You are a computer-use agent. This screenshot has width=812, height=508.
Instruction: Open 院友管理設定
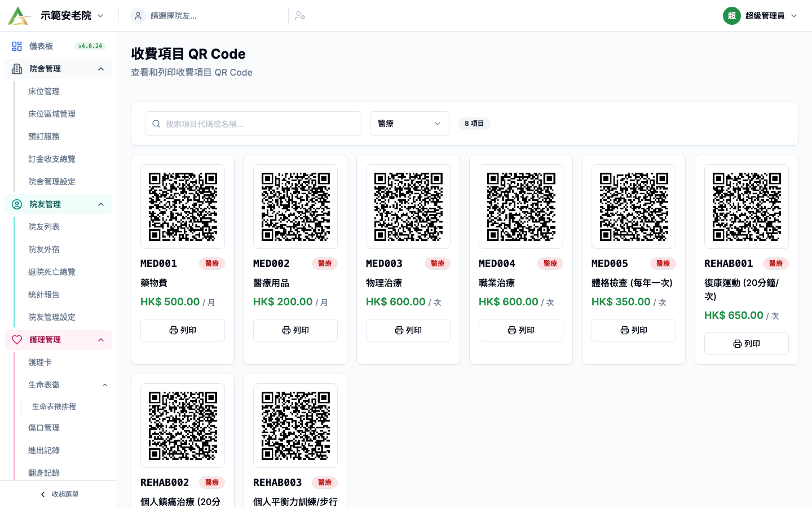pos(52,317)
